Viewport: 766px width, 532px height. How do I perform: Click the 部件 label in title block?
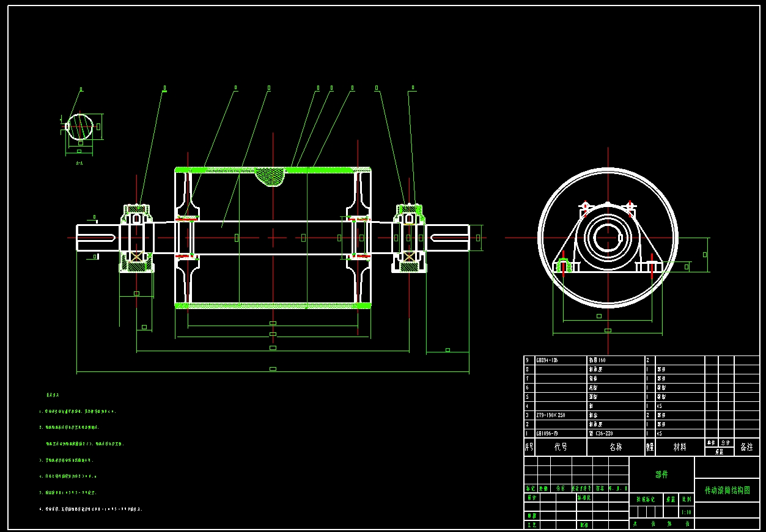[x=661, y=475]
